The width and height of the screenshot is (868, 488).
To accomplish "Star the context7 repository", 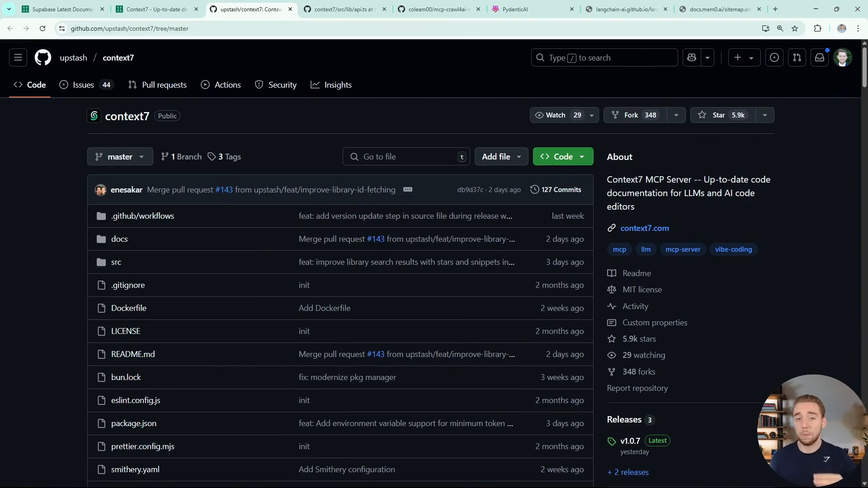I will coord(722,115).
